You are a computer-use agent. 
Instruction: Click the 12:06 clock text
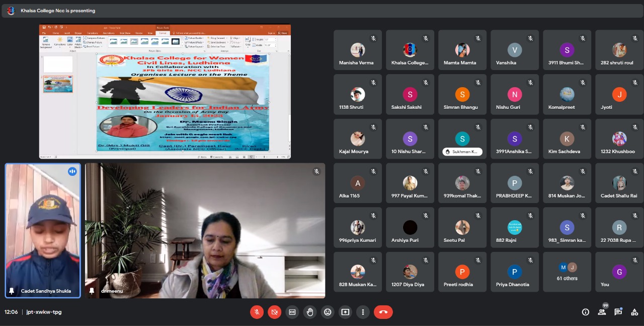pos(11,312)
